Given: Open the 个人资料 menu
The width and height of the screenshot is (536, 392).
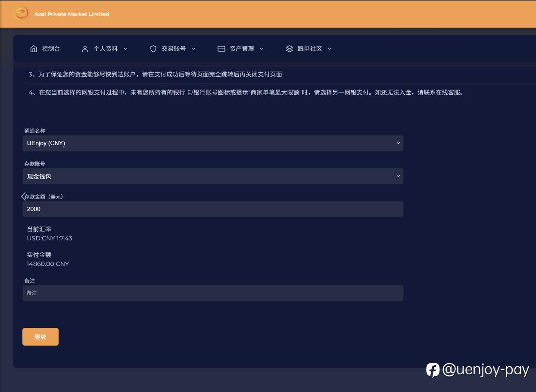Looking at the screenshot, I should click(x=105, y=49).
